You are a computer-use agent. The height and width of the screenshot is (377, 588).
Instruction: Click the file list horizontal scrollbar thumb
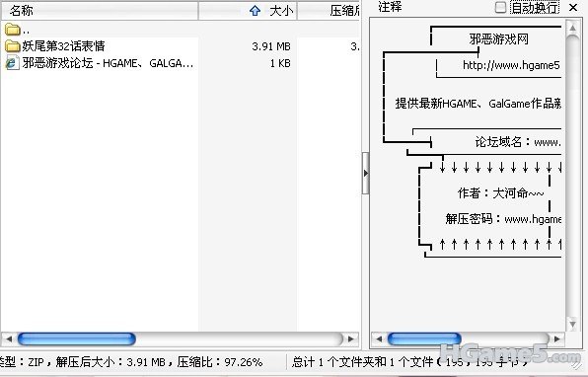point(77,339)
